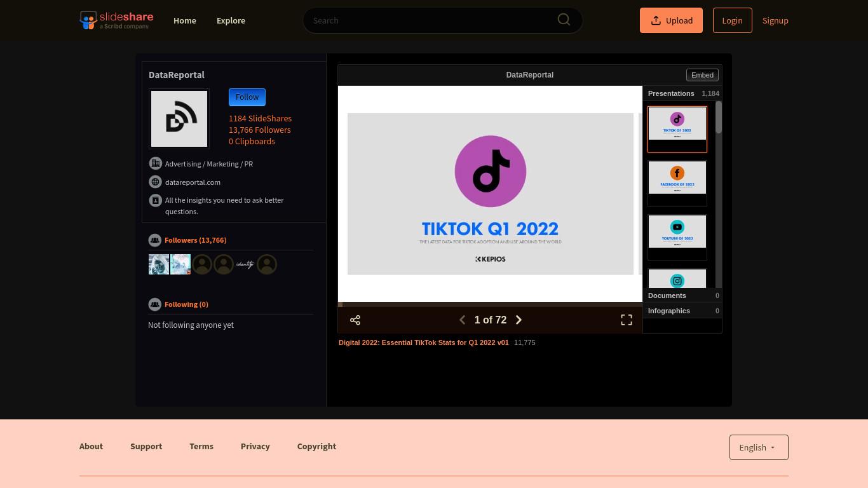This screenshot has width=868, height=488.
Task: Visit datareportal.com link
Action: [193, 182]
